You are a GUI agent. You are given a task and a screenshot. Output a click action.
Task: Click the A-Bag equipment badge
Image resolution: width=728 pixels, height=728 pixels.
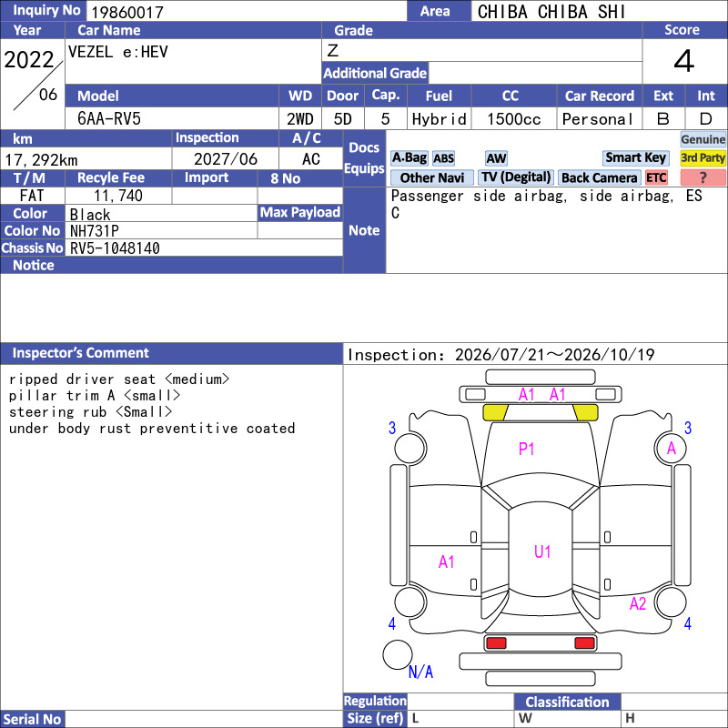409,157
